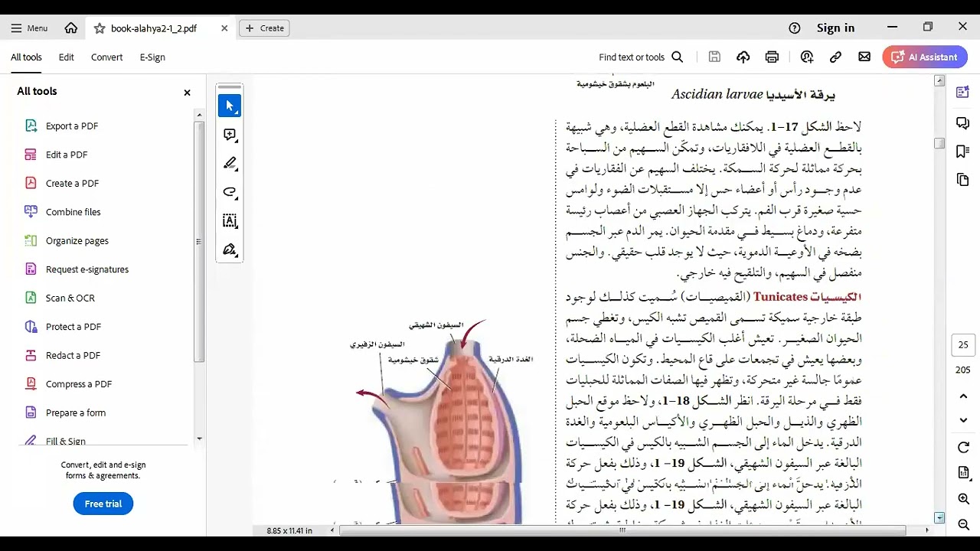Open the Bookmarks panel icon
Screen dimensions: 980x551
963,152
